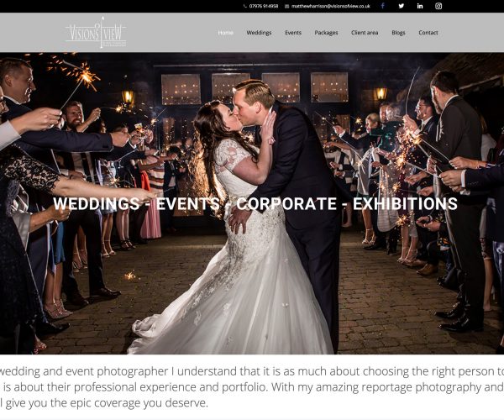The image size is (504, 420).
Task: Open the Client area menu item
Action: click(x=365, y=33)
